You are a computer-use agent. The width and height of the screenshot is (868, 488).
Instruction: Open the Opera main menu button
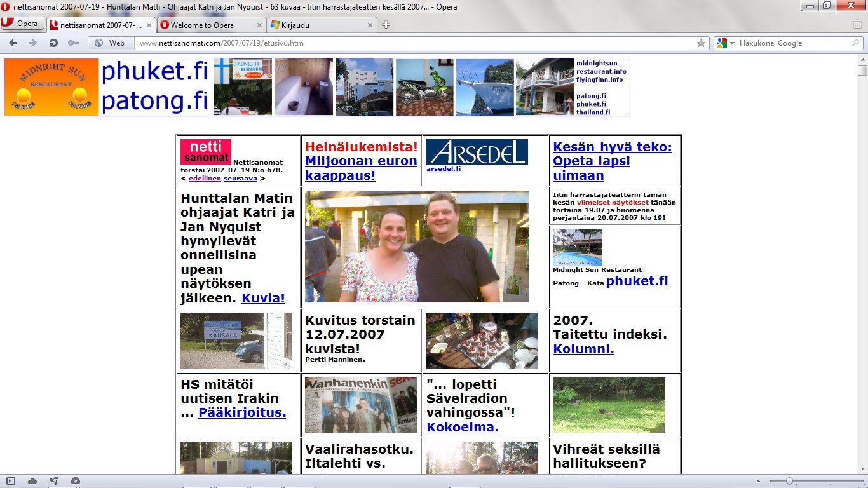[x=22, y=24]
